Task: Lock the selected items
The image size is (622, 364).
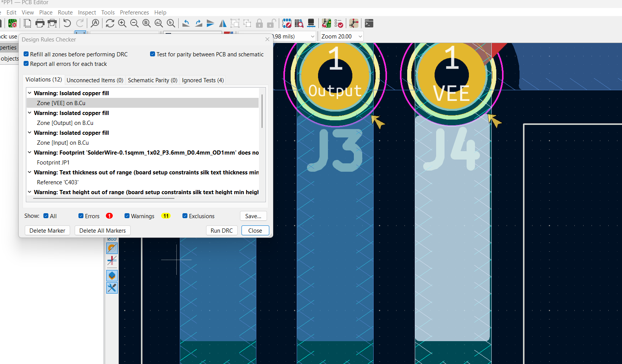Action: (259, 24)
